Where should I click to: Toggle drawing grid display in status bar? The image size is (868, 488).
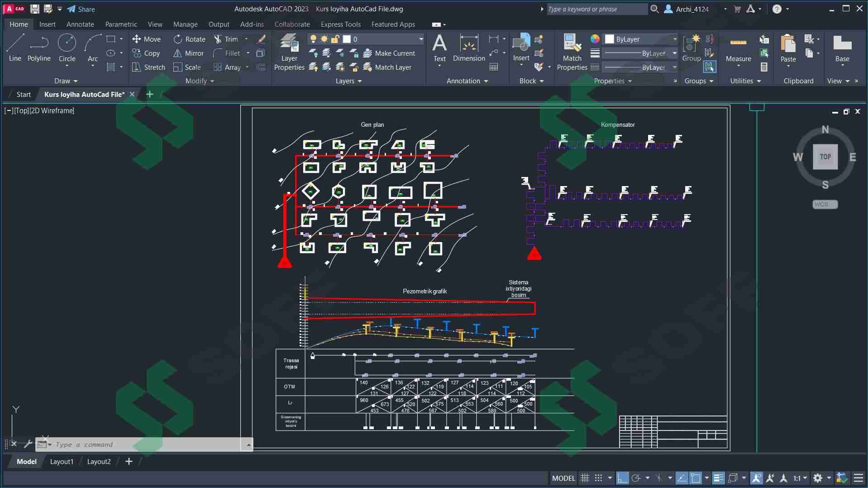click(x=585, y=478)
